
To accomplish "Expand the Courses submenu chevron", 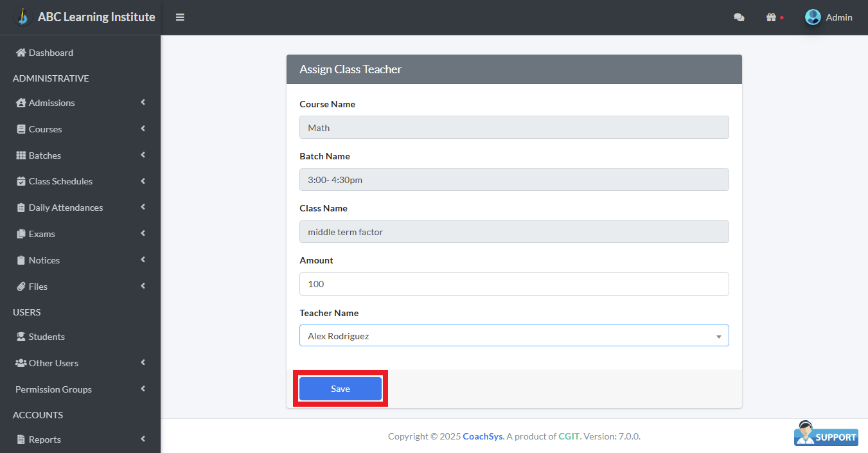I will [143, 129].
